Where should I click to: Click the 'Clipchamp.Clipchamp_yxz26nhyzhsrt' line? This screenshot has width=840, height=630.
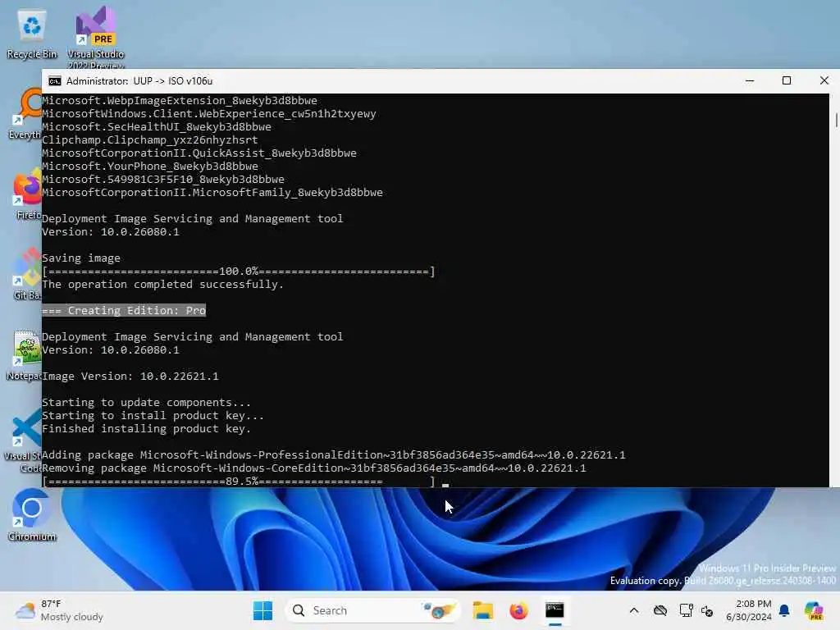coord(150,139)
